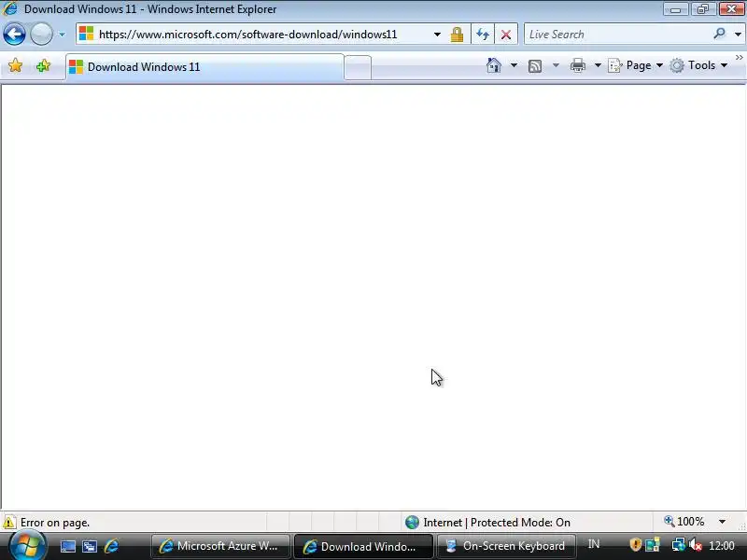Go to the Home page icon
Screen dimensions: 747x560
click(494, 65)
